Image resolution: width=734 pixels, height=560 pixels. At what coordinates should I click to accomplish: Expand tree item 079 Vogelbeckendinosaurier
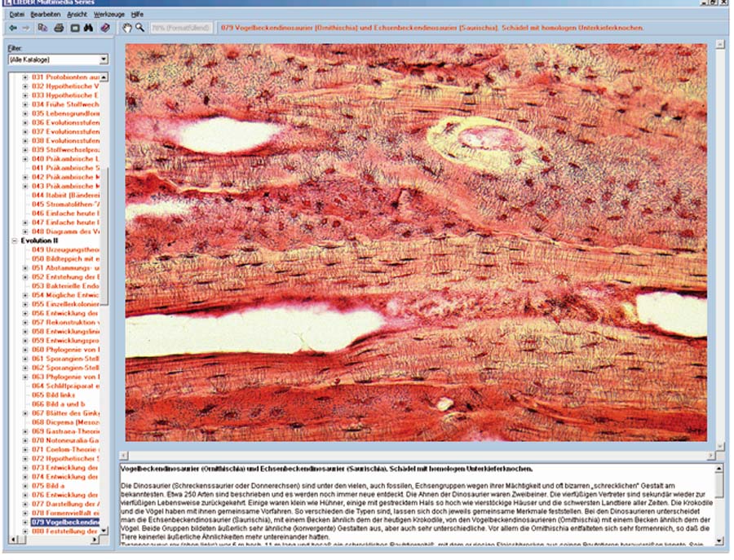(x=25, y=522)
